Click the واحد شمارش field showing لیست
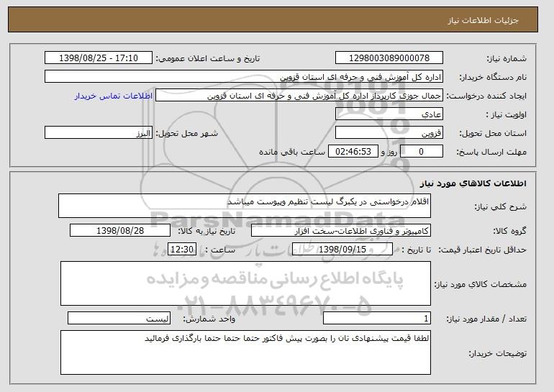 [x=119, y=318]
